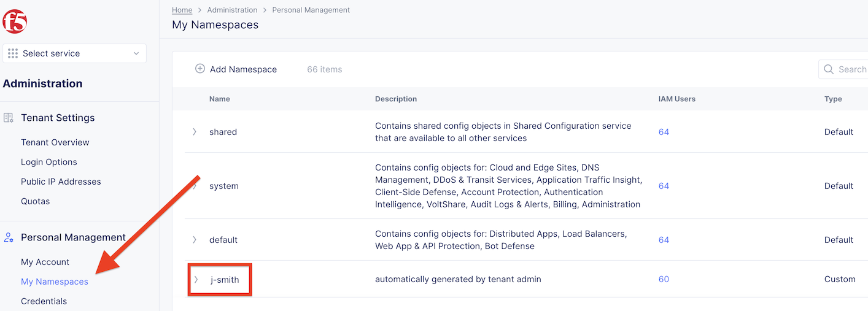Screen dimensions: 868x311
Task: Open Credentials in sidebar
Action: point(44,301)
